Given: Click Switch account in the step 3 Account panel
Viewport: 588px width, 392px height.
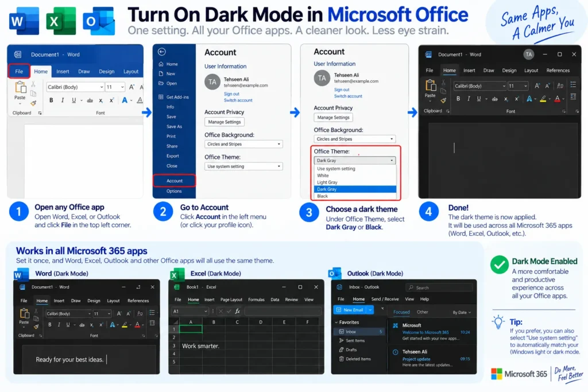Looking at the screenshot, I should [348, 96].
